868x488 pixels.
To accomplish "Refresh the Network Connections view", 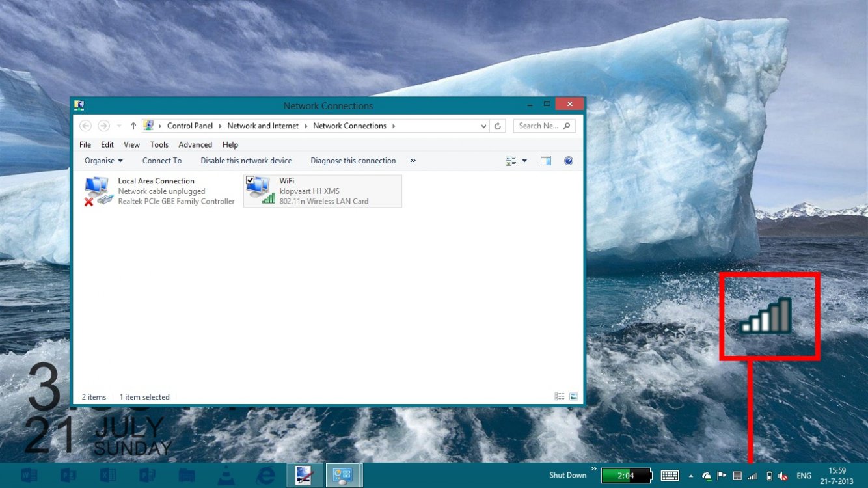I will pyautogui.click(x=498, y=126).
